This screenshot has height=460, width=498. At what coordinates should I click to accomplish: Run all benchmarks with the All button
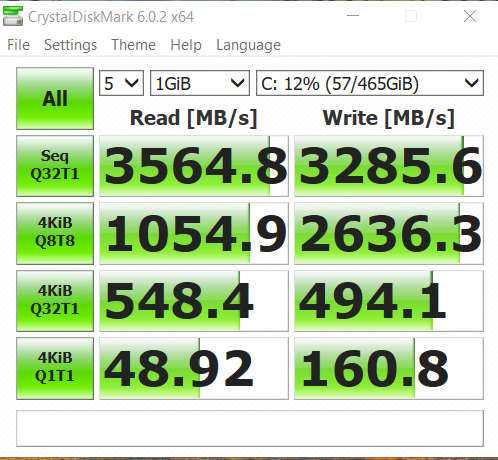click(55, 98)
